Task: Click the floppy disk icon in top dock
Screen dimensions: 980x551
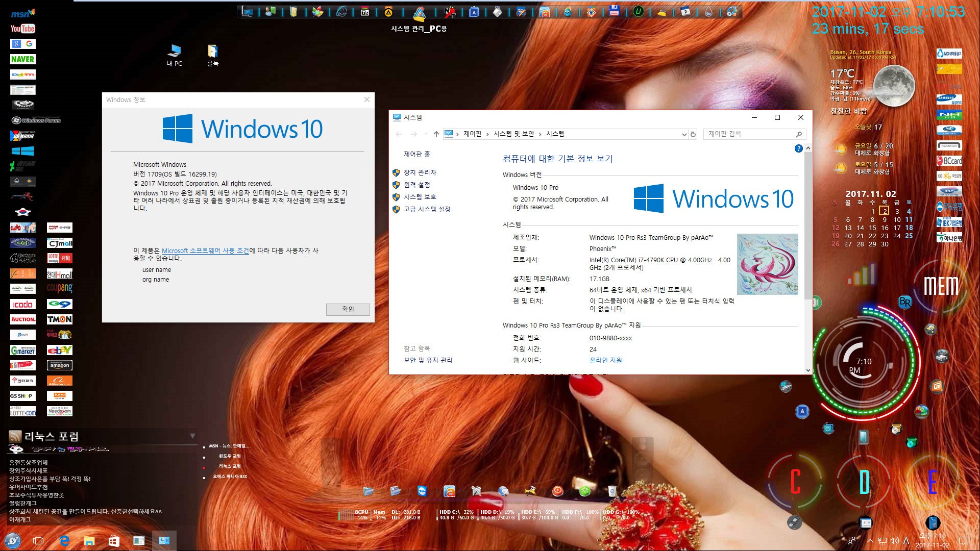Action: (x=615, y=11)
